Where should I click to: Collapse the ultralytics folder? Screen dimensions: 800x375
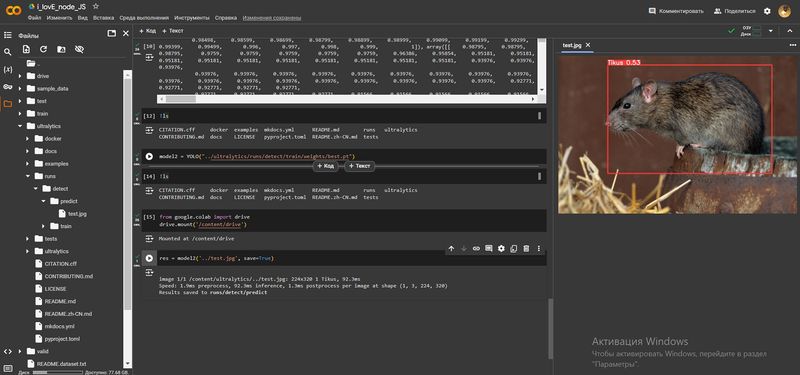pos(20,126)
